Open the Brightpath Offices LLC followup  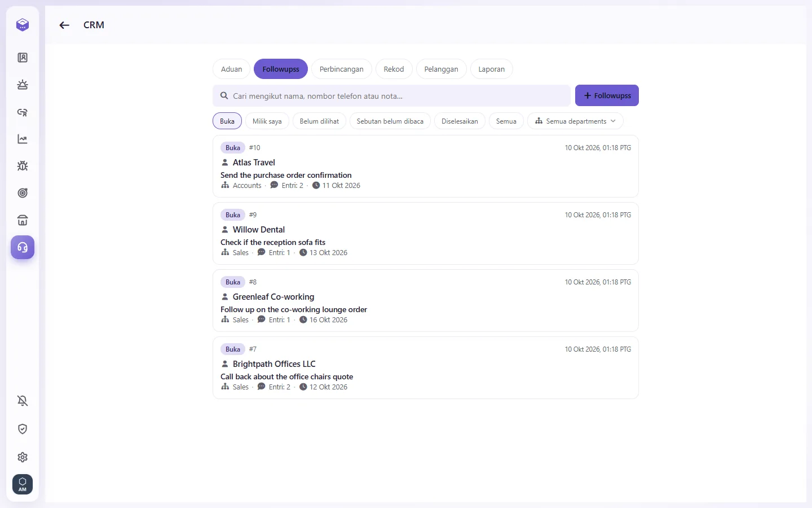(x=426, y=367)
